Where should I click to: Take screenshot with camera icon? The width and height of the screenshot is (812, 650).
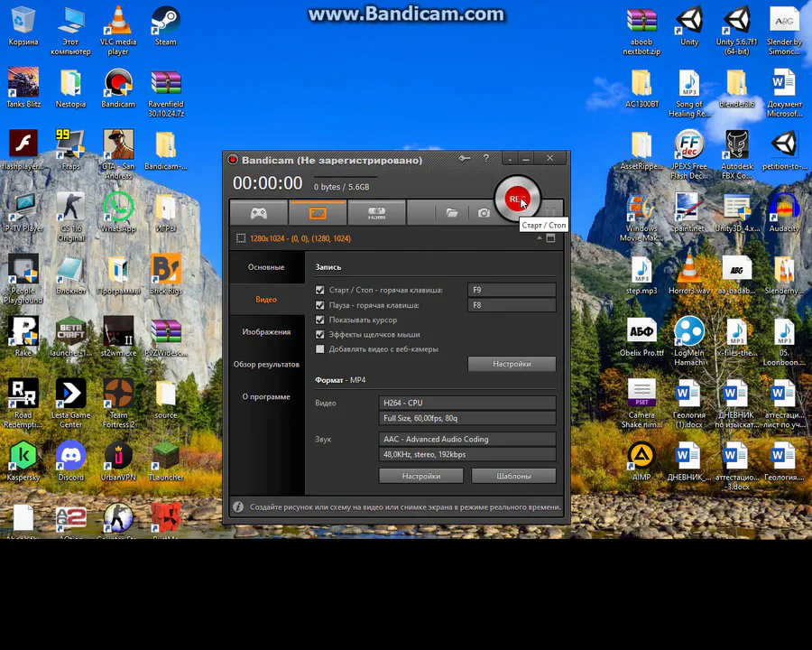[x=484, y=213]
